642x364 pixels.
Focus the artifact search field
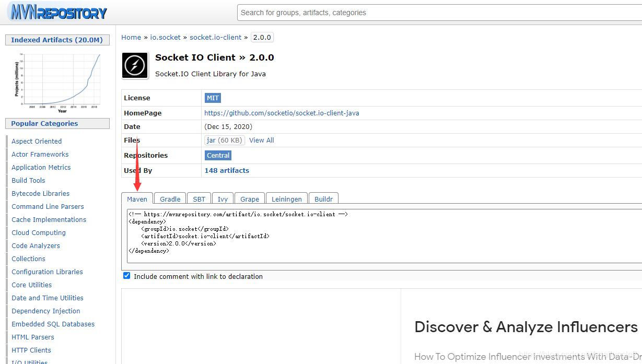click(x=439, y=13)
